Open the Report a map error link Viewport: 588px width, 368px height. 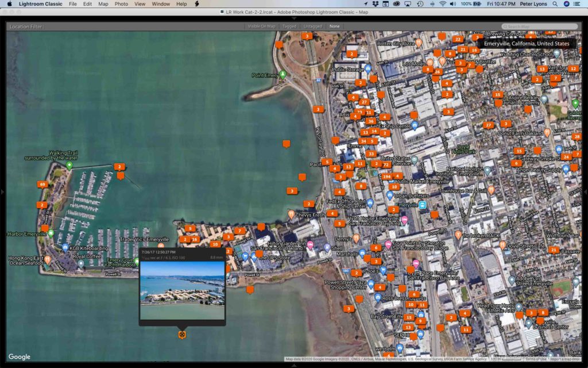pos(566,359)
